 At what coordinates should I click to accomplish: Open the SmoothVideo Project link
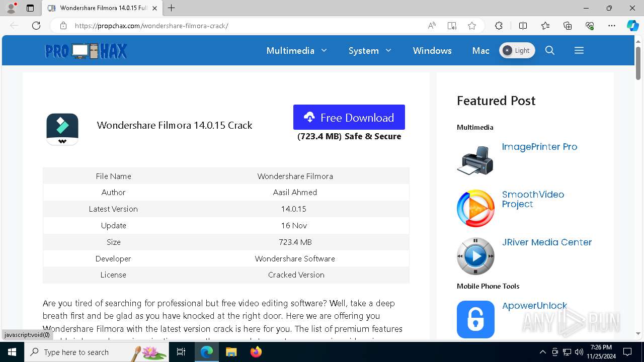[533, 199]
